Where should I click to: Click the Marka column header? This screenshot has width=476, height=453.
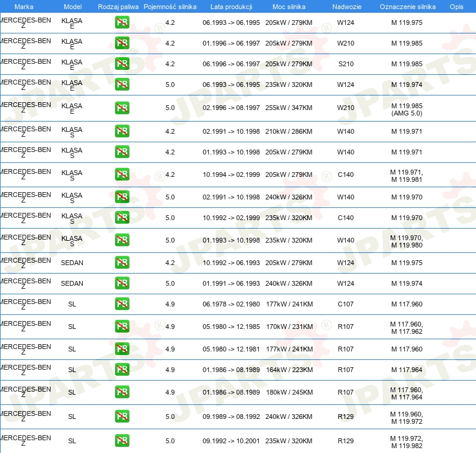click(x=24, y=7)
